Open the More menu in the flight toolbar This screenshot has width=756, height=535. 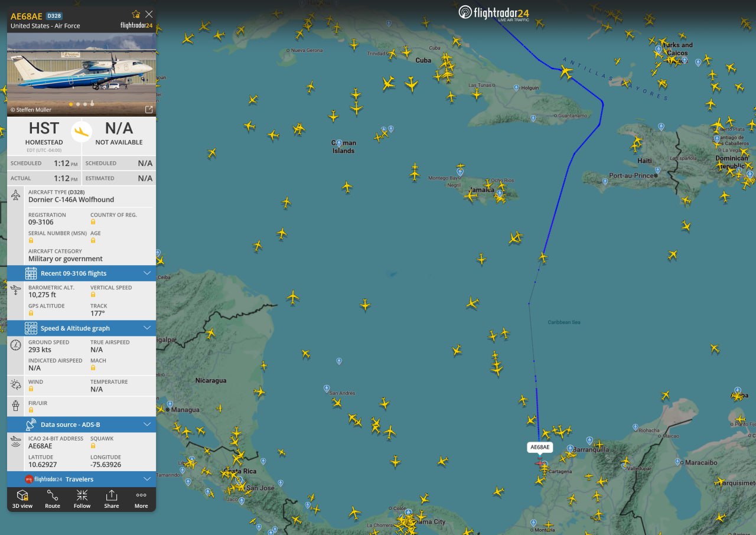click(x=141, y=500)
